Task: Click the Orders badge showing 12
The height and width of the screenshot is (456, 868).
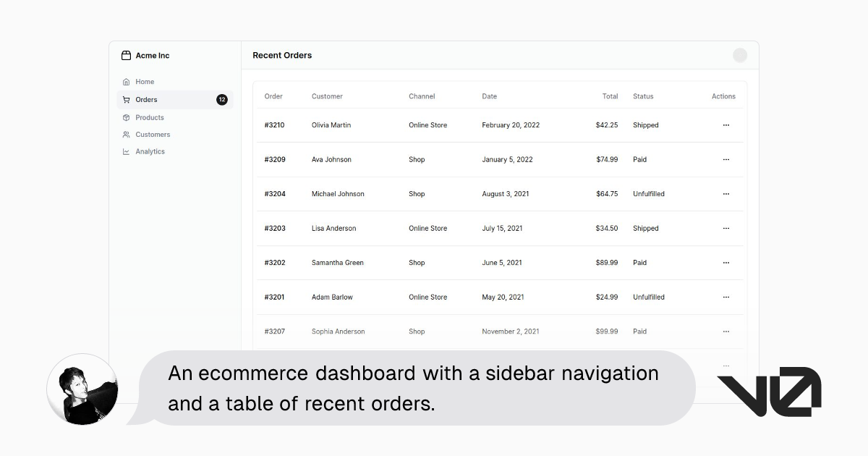Action: point(221,99)
